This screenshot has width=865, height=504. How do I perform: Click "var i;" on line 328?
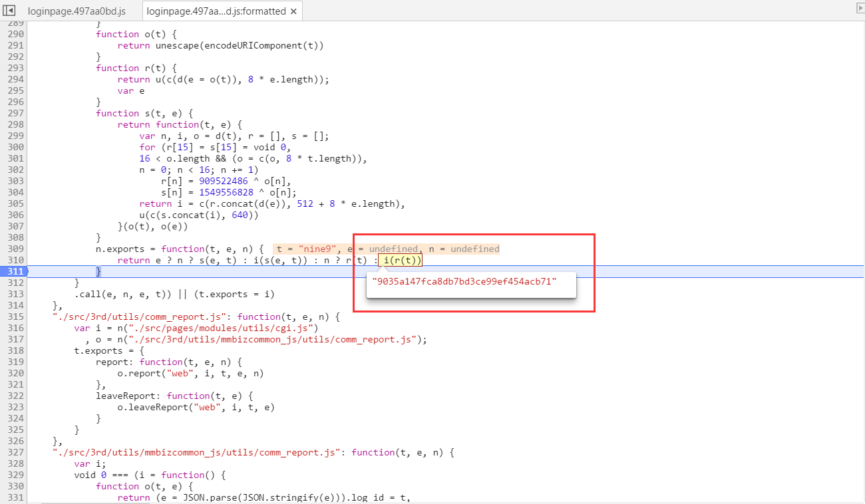coord(90,463)
